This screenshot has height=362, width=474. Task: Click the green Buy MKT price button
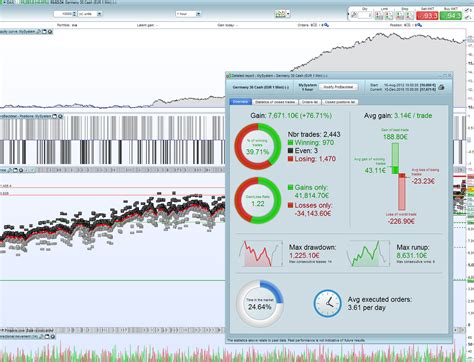[x=450, y=16]
